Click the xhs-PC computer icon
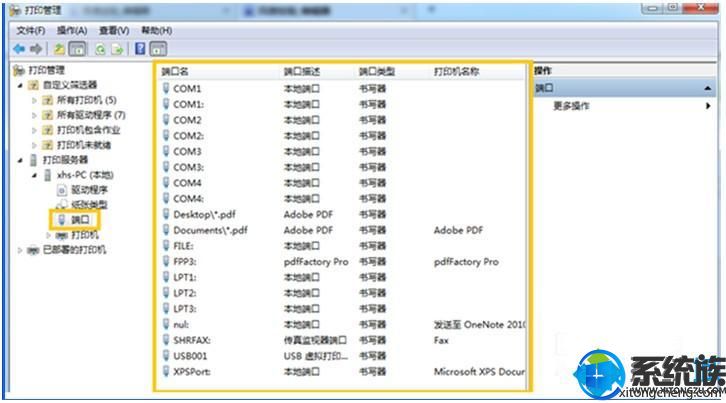Viewport: 726px width, 403px height. click(x=48, y=175)
